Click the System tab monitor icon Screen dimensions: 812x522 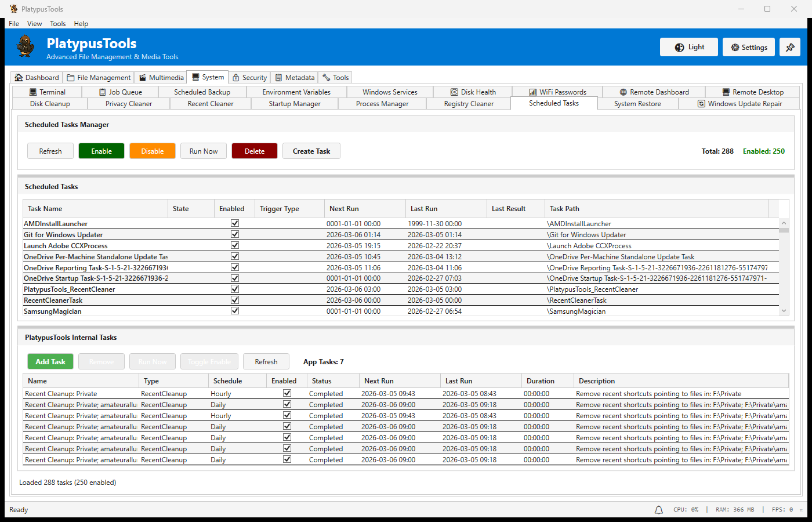pos(195,77)
